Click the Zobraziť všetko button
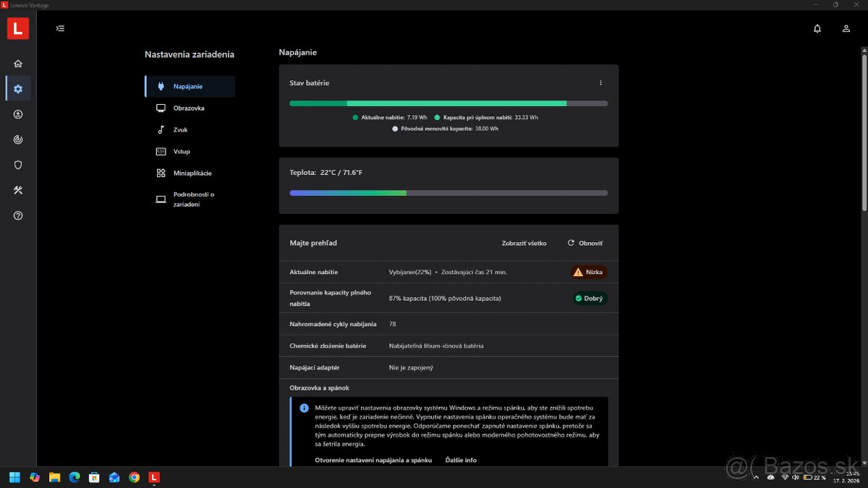The width and height of the screenshot is (868, 488). [524, 244]
